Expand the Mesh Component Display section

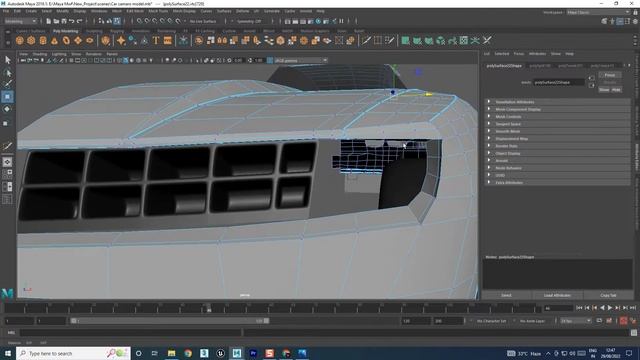(x=558, y=109)
